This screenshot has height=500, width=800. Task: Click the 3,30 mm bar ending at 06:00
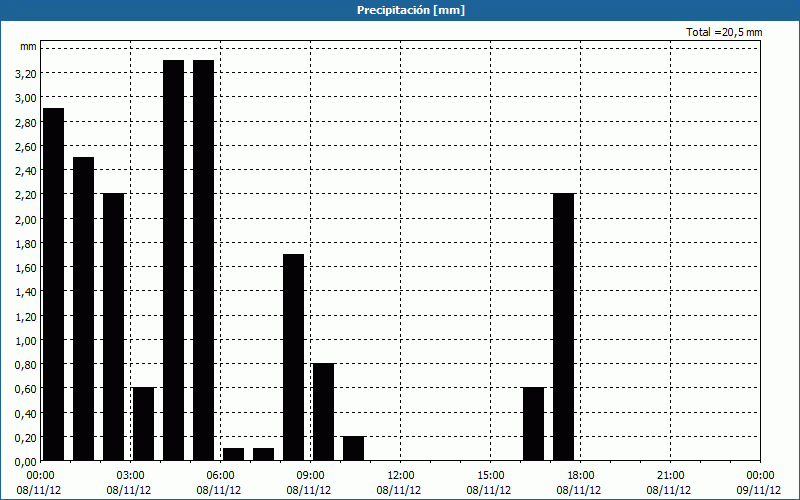pos(204,260)
